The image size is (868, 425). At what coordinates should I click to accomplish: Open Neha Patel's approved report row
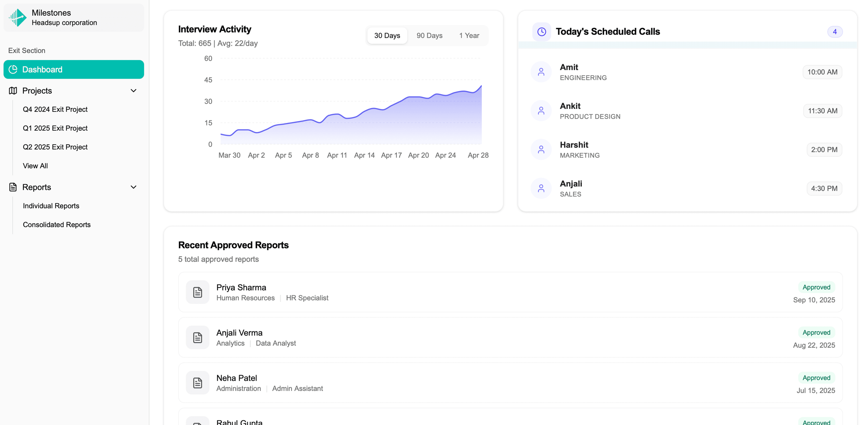(x=510, y=382)
